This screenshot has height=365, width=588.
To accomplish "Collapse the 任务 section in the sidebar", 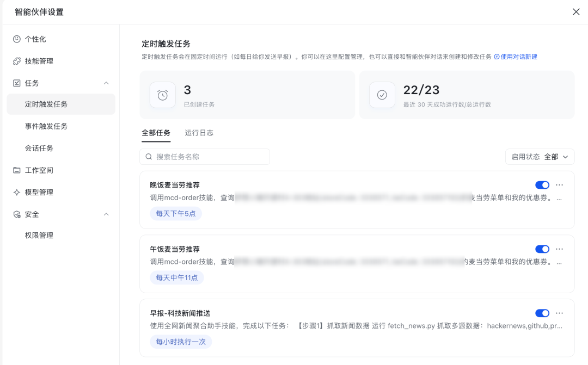I will click(107, 83).
